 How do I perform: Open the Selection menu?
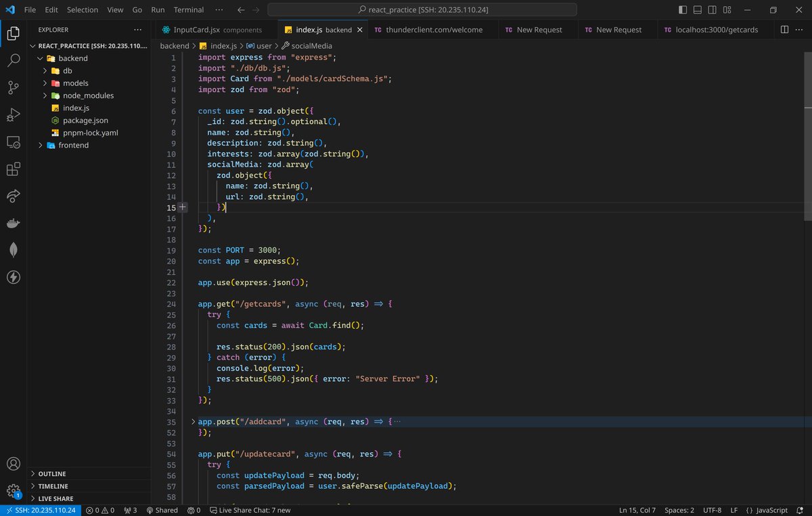click(x=83, y=9)
